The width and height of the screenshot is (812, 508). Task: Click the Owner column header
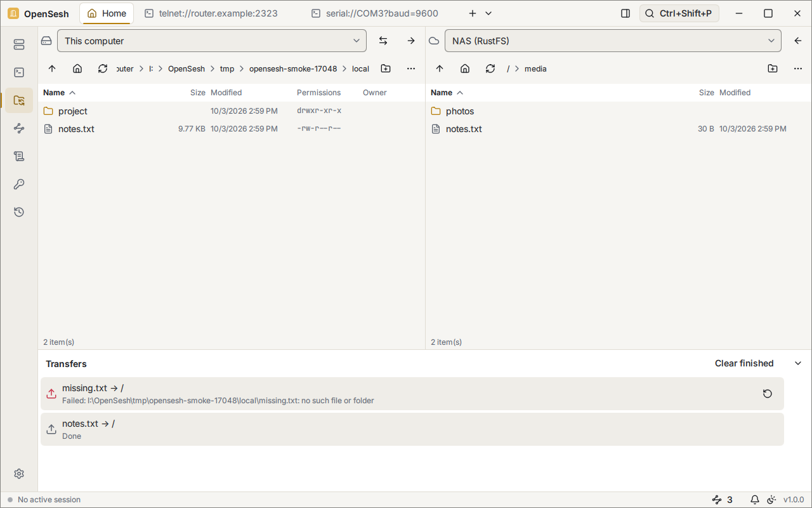pyautogui.click(x=375, y=93)
